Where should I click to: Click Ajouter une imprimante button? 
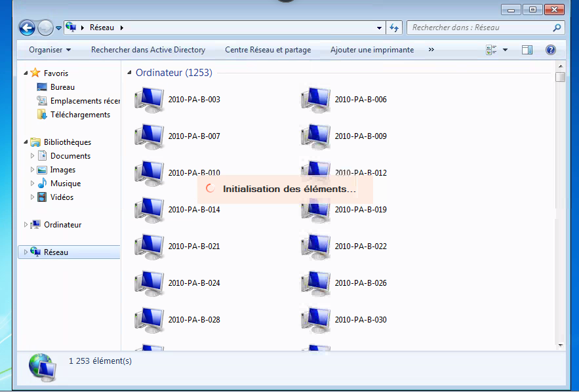pos(372,50)
